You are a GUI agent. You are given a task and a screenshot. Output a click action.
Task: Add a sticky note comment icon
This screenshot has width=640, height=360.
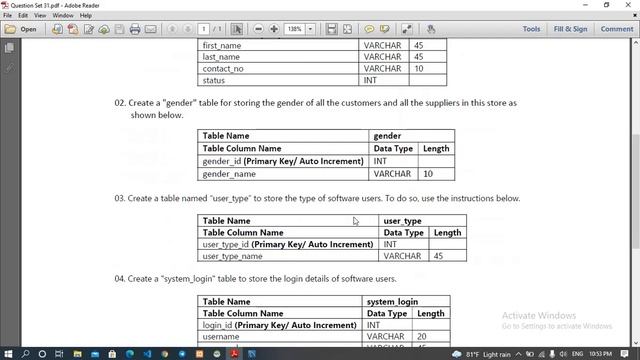pyautogui.click(x=369, y=29)
